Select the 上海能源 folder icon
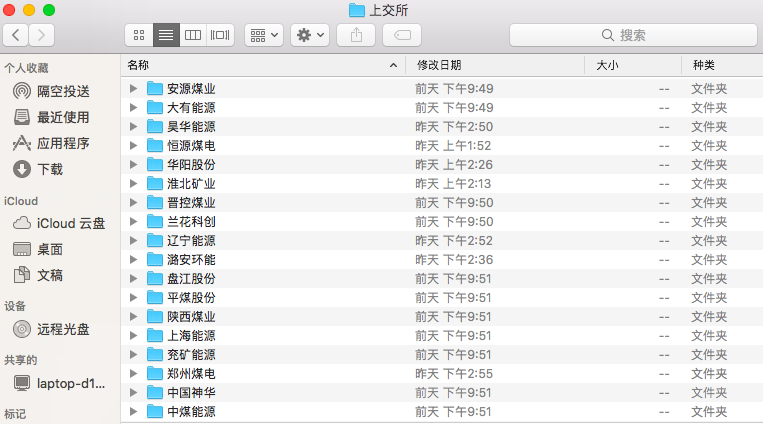Viewport: 763px width, 424px height. 155,335
